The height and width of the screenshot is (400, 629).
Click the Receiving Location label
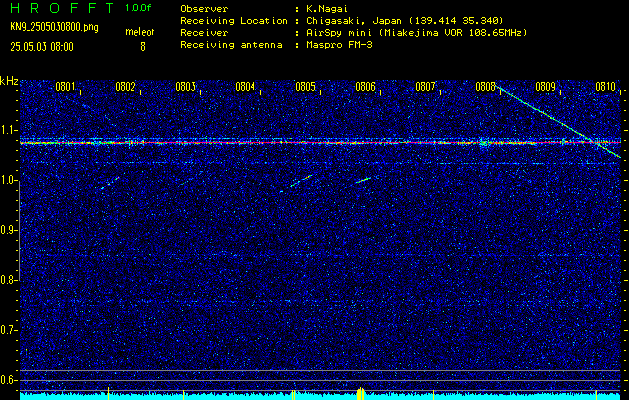pyautogui.click(x=234, y=21)
